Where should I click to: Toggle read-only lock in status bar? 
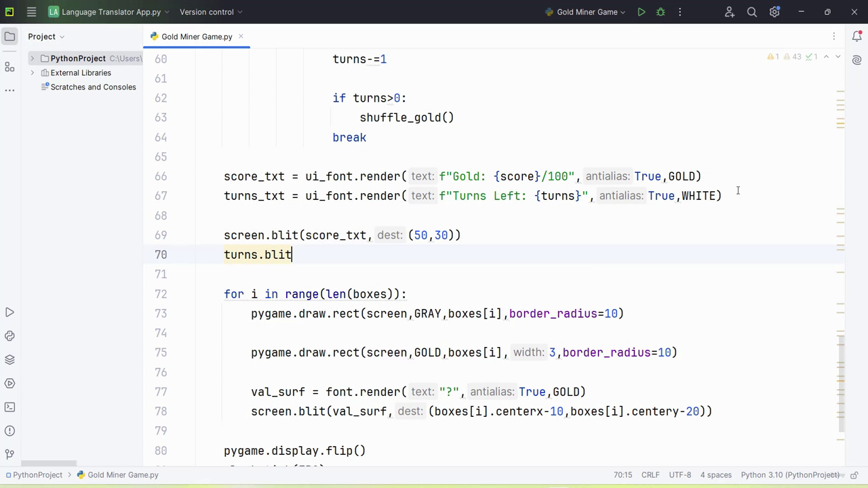click(854, 475)
